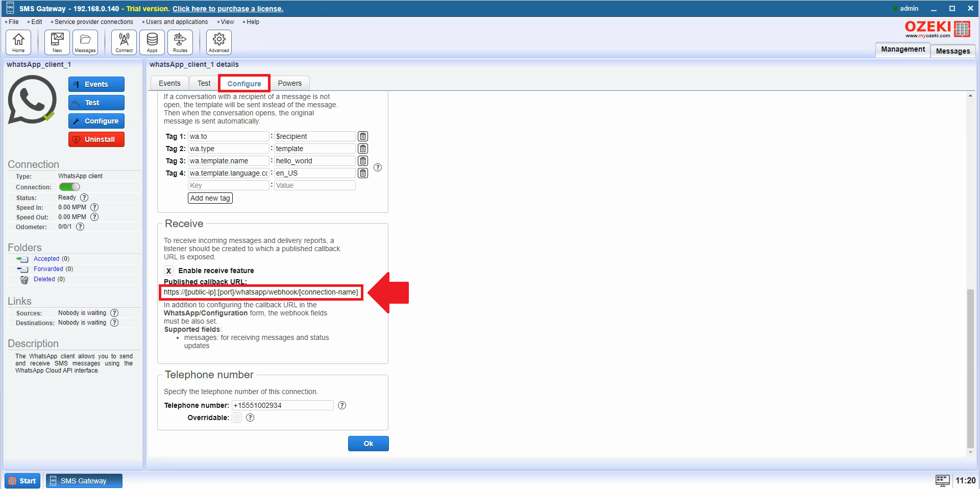This screenshot has width=980, height=489.
Task: Open the Apps database toolbar icon
Action: pyautogui.click(x=152, y=42)
